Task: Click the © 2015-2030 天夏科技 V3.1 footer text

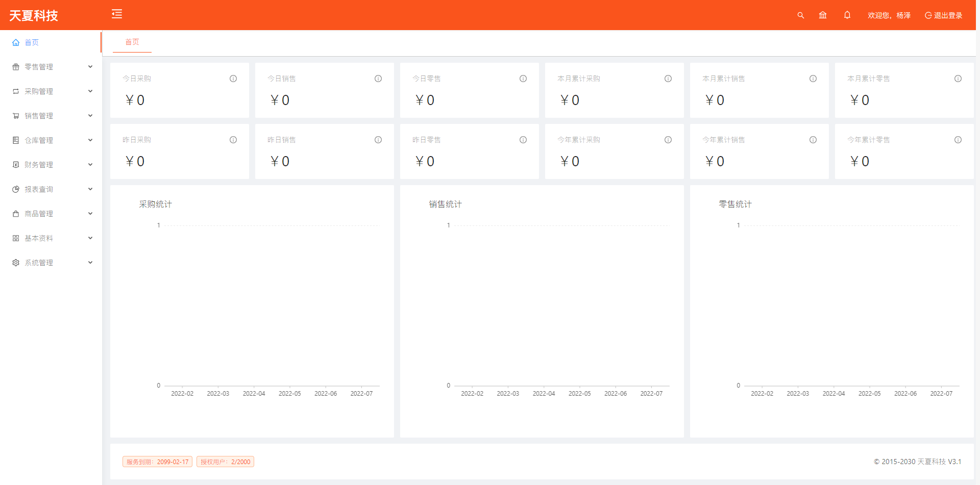Action: coord(917,462)
